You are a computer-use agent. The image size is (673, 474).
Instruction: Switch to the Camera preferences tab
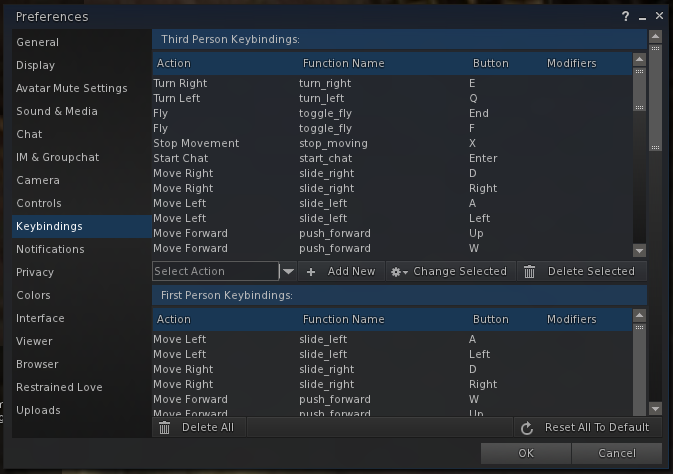click(38, 180)
